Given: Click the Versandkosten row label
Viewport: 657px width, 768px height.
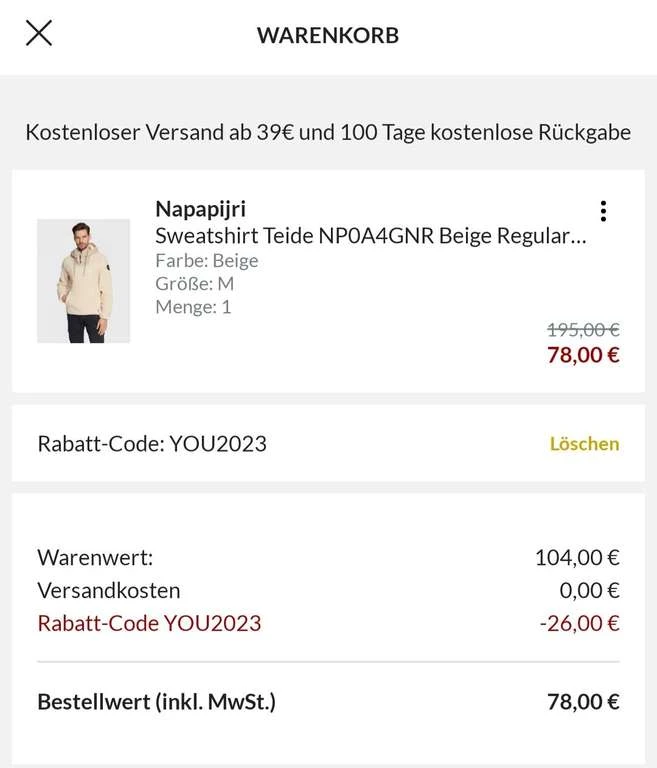Looking at the screenshot, I should 109,590.
